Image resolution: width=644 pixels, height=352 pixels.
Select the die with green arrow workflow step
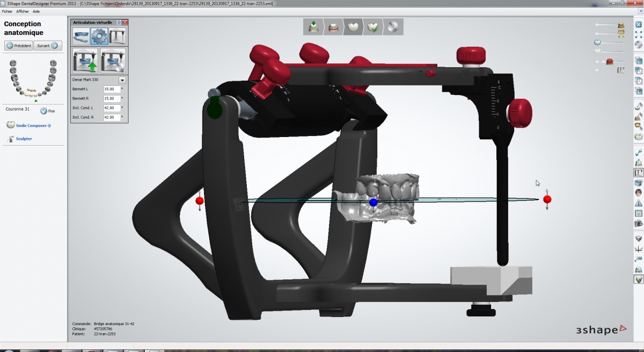[x=313, y=26]
